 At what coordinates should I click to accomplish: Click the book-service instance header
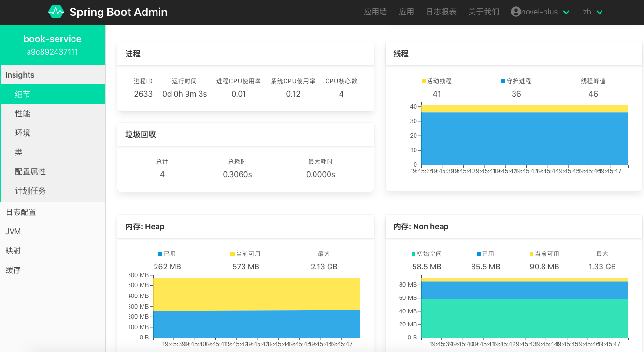[x=53, y=45]
